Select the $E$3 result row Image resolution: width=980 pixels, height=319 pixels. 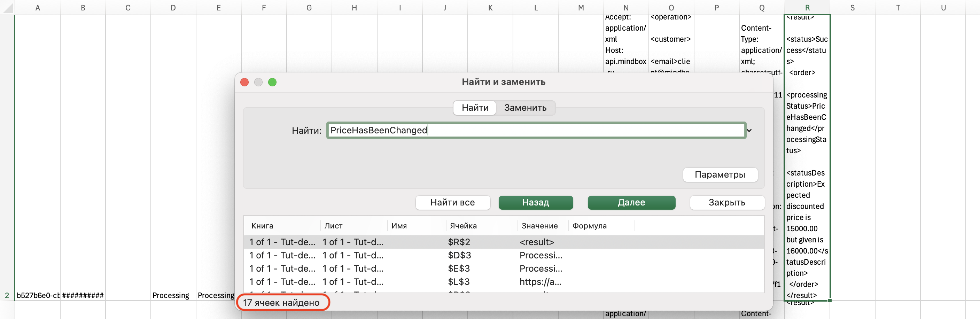[503, 269]
